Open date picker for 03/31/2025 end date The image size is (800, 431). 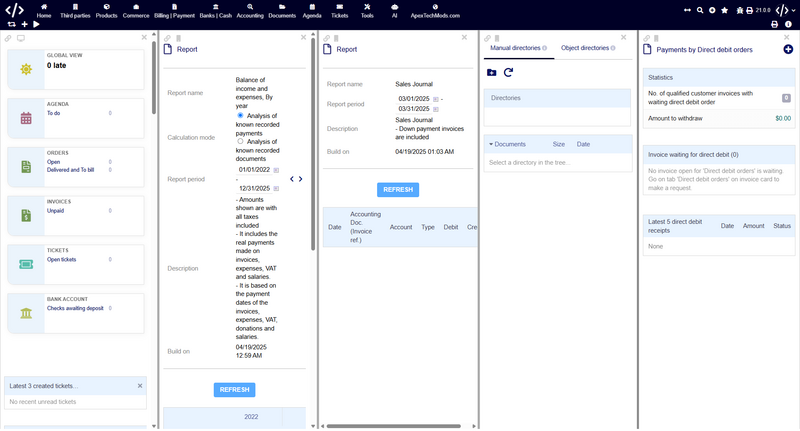(437, 109)
